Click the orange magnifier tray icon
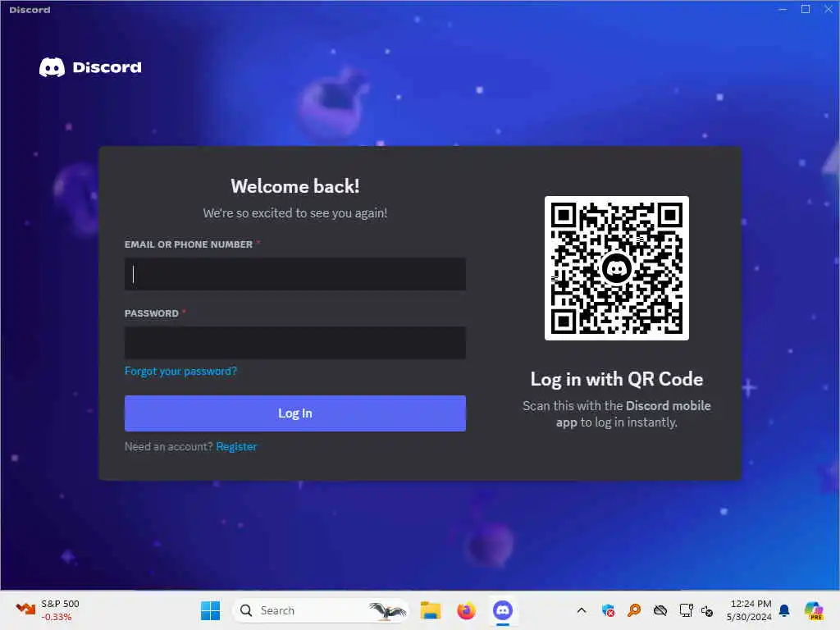Viewport: 840px width, 630px height. 634,610
